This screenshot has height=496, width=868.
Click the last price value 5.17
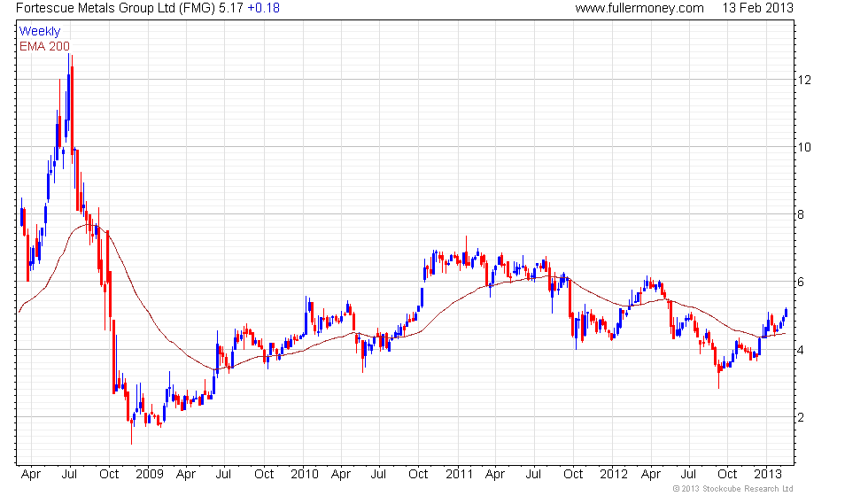pyautogui.click(x=231, y=8)
